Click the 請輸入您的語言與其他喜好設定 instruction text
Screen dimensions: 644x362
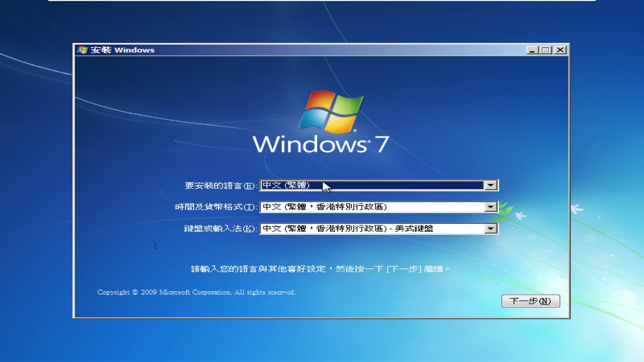(320, 269)
